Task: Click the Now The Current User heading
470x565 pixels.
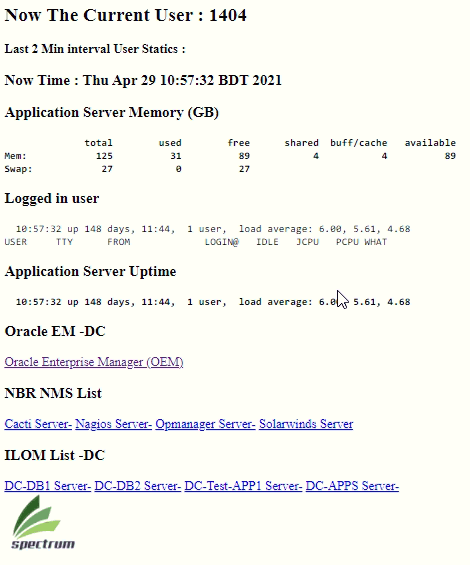Action: tap(125, 15)
